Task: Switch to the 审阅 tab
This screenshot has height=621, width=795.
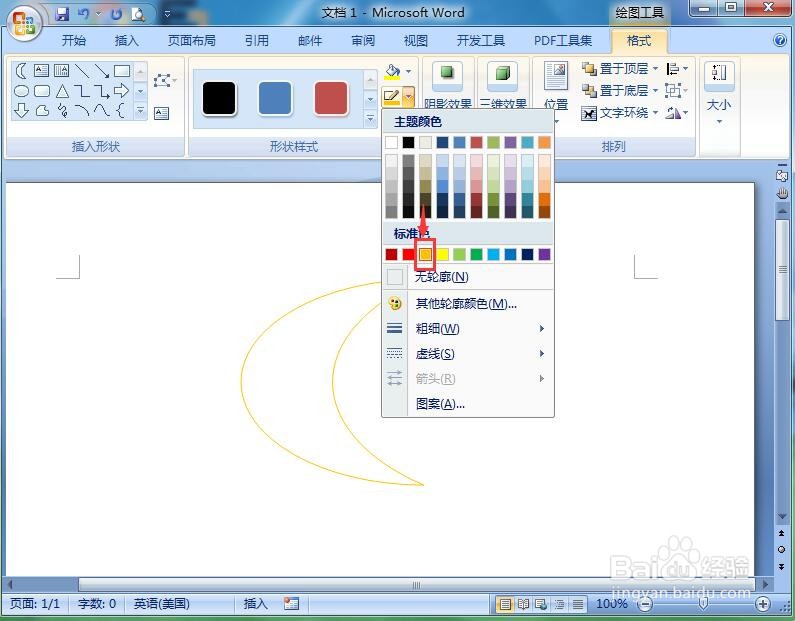Action: (x=363, y=41)
